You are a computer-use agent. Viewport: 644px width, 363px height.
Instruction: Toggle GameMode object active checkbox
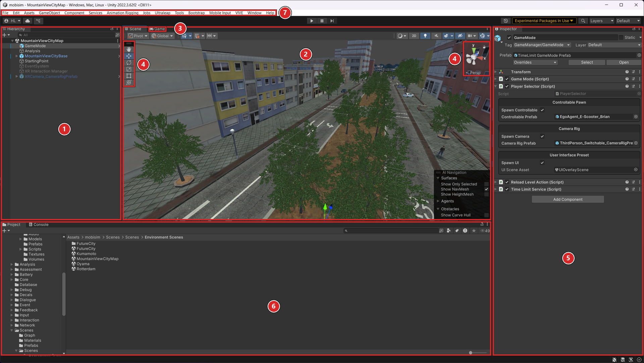coord(509,38)
